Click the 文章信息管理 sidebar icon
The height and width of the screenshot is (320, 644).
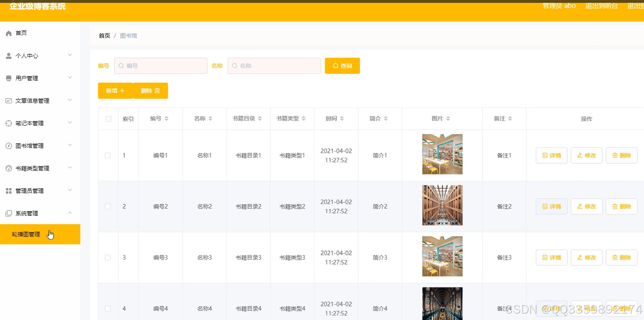point(9,101)
